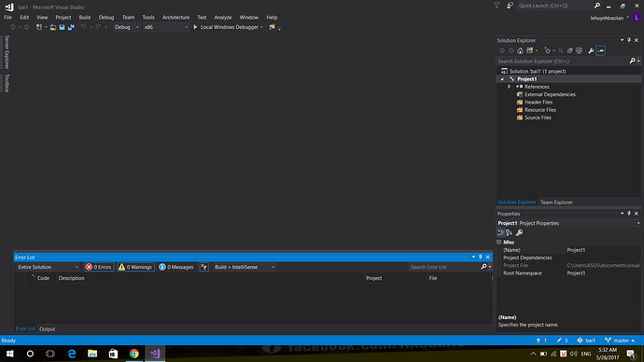This screenshot has height=362, width=644.
Task: Click the Undo toolbar icon
Action: (83, 27)
